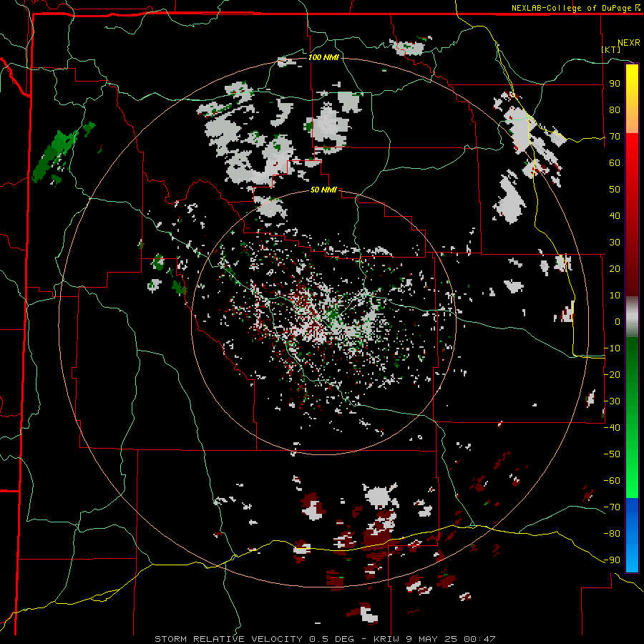The height and width of the screenshot is (644, 644).
Task: Click the -60 scale value
Action: [x=612, y=481]
